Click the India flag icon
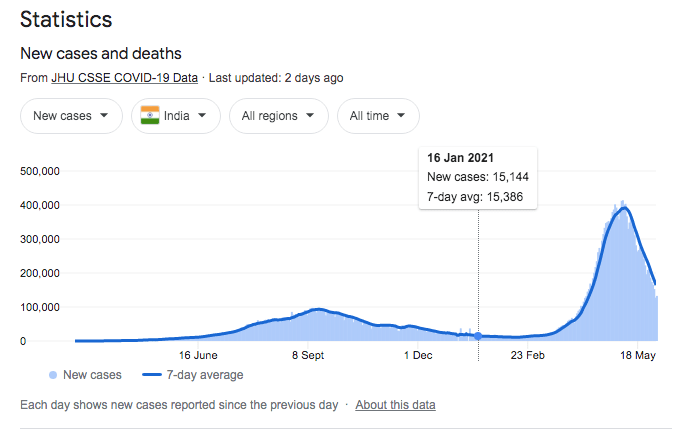The height and width of the screenshot is (436, 698). tap(151, 116)
